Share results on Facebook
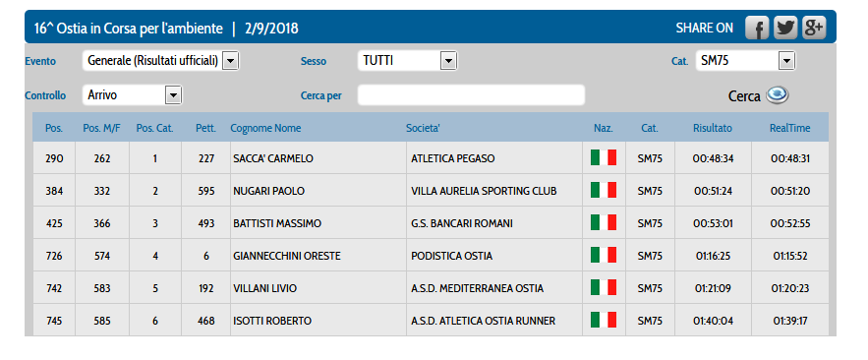 coord(757,28)
